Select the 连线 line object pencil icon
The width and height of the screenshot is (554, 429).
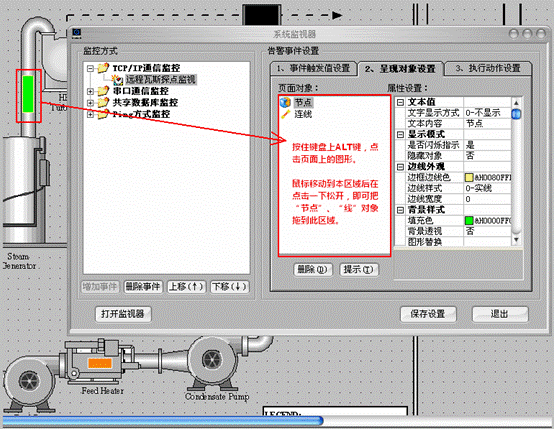285,114
